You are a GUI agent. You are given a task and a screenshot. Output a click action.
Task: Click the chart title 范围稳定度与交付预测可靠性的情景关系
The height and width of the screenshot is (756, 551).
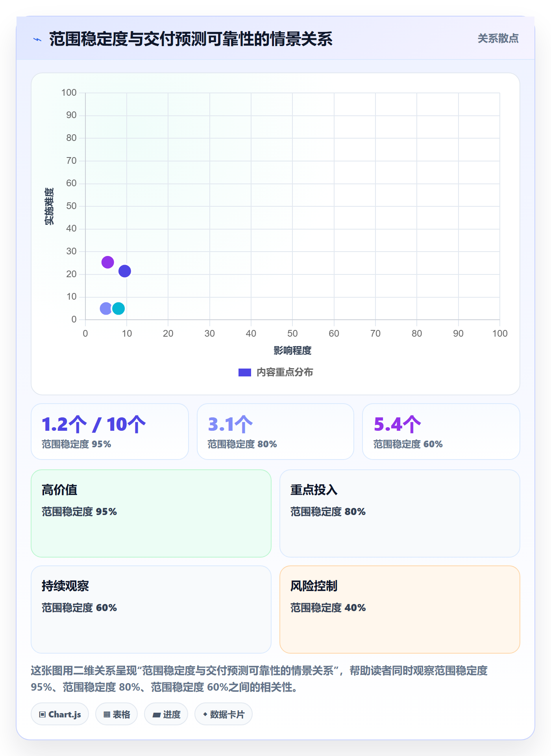coord(191,39)
